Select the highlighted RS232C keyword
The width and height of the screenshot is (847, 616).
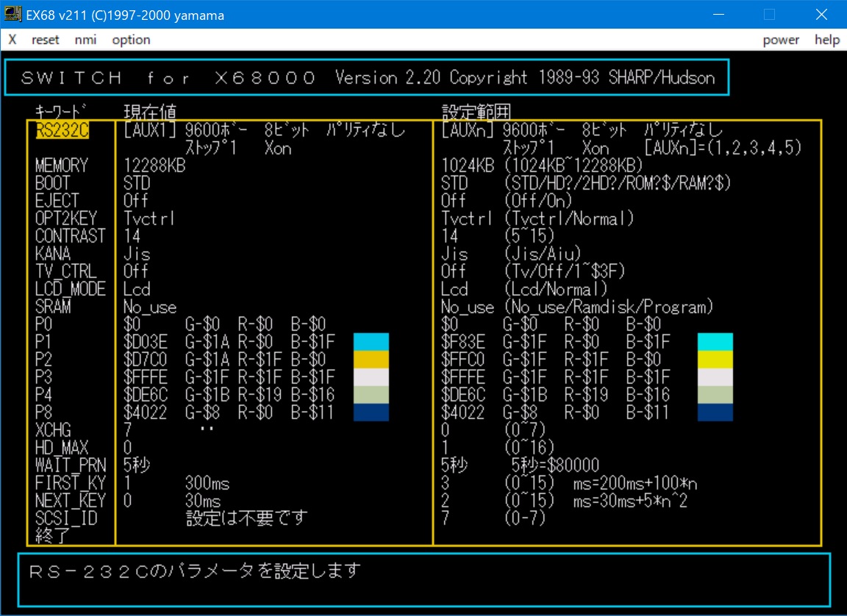coord(62,130)
